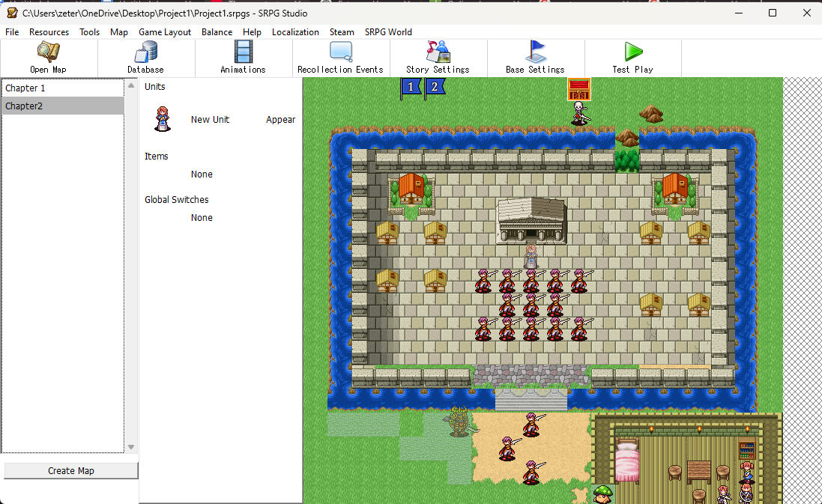The height and width of the screenshot is (504, 822).
Task: Click the Global Switches heading
Action: coord(176,200)
